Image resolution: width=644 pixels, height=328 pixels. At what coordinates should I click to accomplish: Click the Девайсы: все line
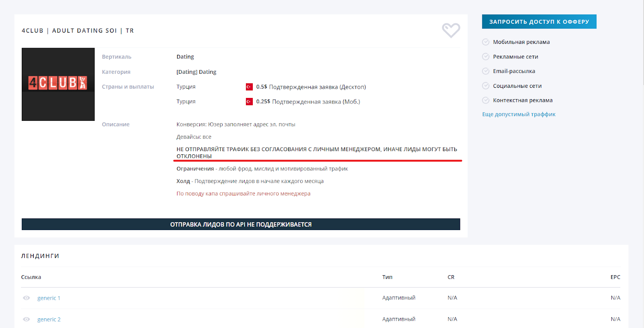(x=194, y=137)
